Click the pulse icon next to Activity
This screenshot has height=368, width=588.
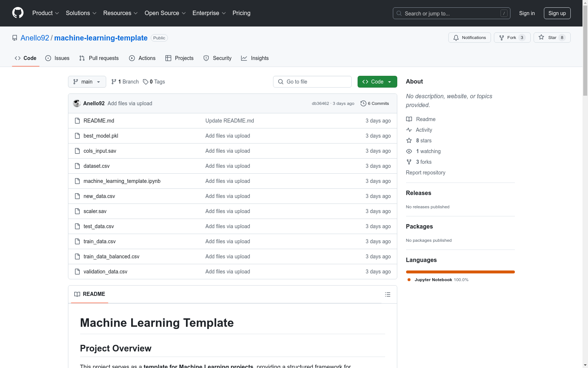point(409,130)
